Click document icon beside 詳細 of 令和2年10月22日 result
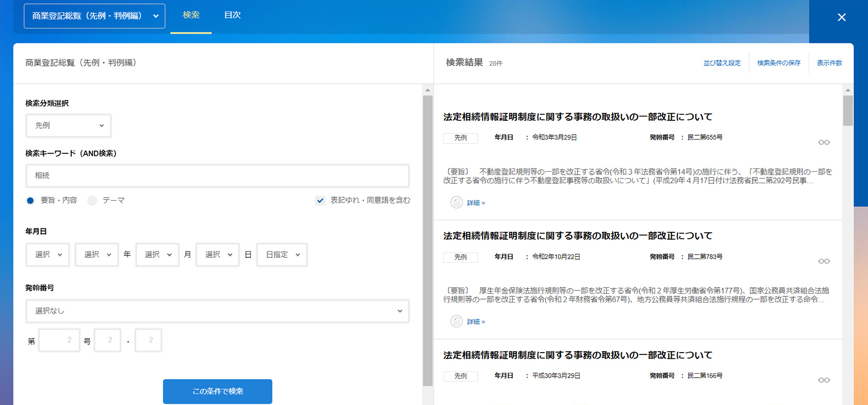 coord(456,321)
